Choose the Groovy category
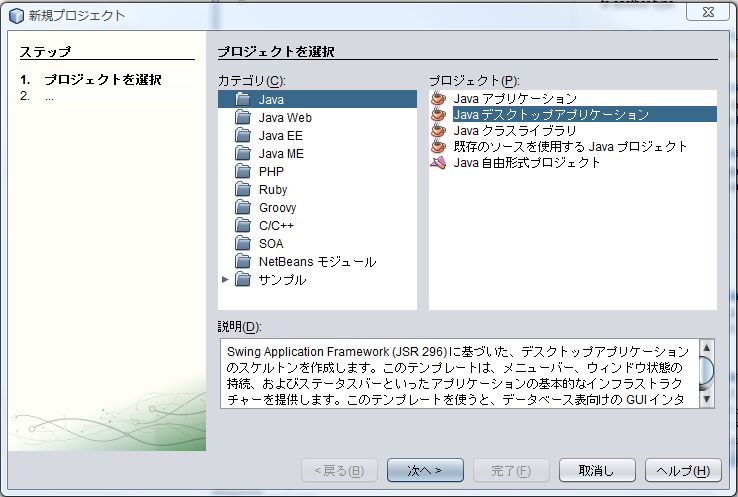This screenshot has height=497, width=738. pyautogui.click(x=277, y=208)
